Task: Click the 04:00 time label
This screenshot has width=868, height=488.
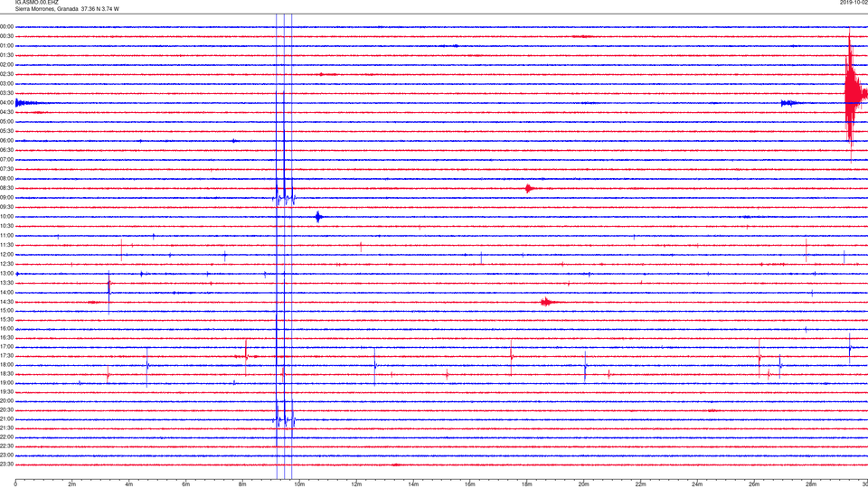Action: pyautogui.click(x=6, y=103)
